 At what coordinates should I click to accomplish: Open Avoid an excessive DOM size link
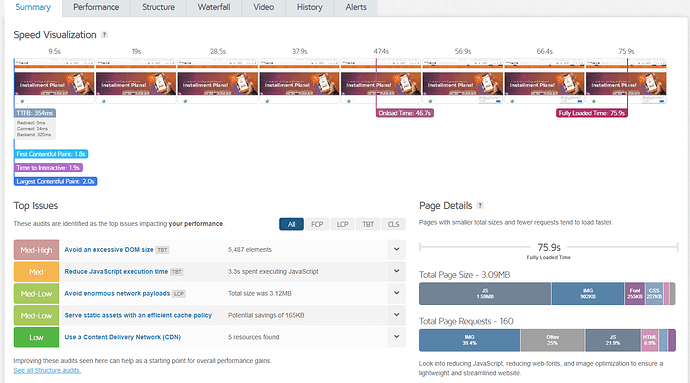(109, 250)
